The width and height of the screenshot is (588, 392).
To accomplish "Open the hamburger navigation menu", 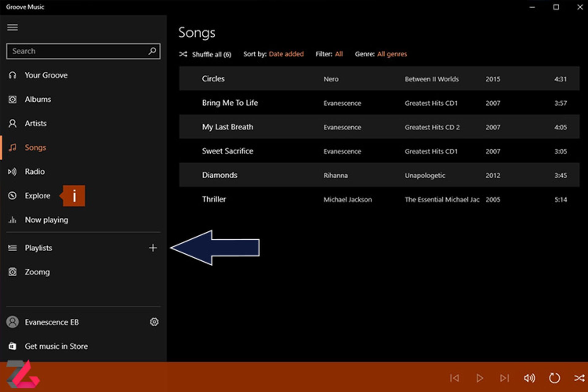I will (13, 28).
